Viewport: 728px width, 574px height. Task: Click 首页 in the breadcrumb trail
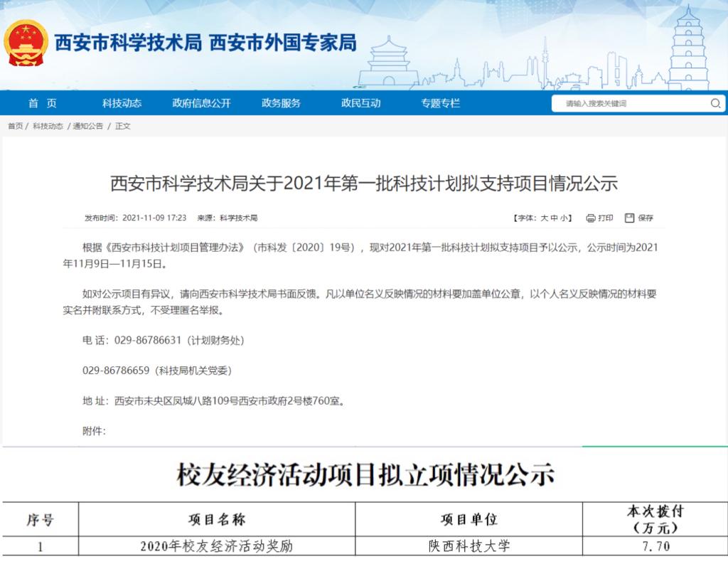click(x=15, y=126)
